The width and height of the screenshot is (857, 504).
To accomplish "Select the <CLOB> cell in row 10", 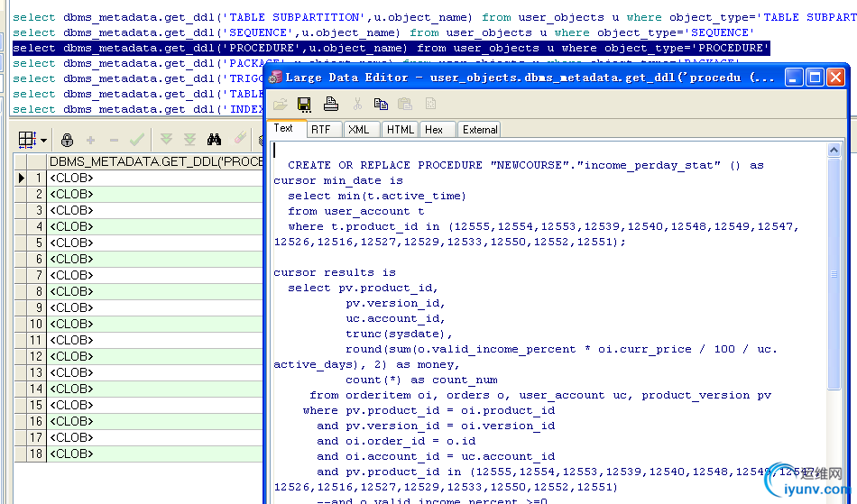I will pos(155,324).
